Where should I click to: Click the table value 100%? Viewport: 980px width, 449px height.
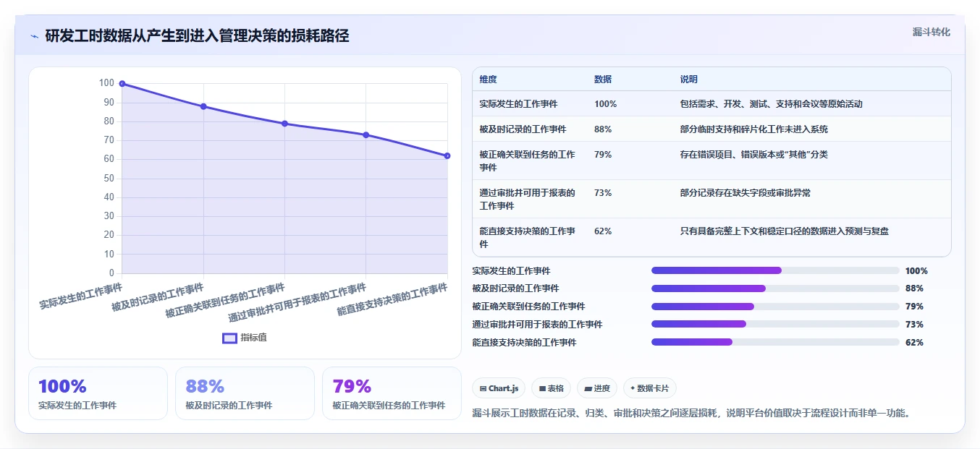(606, 104)
